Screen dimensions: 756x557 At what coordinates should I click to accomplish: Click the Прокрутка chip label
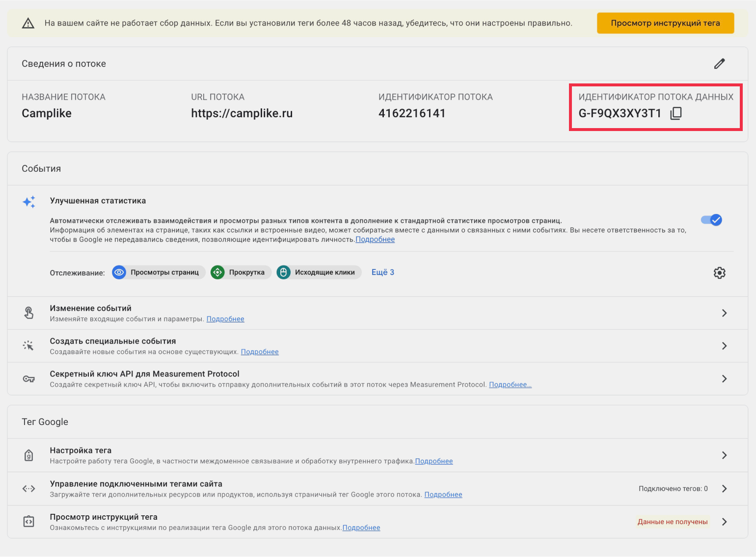point(247,272)
